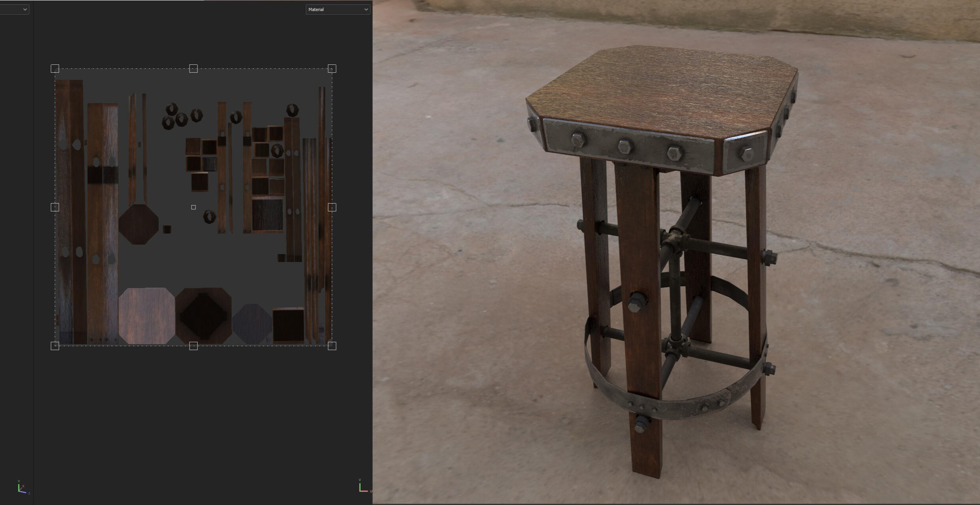Click the middle-left transform handle of UV bounds
Image resolution: width=980 pixels, height=505 pixels.
click(55, 207)
